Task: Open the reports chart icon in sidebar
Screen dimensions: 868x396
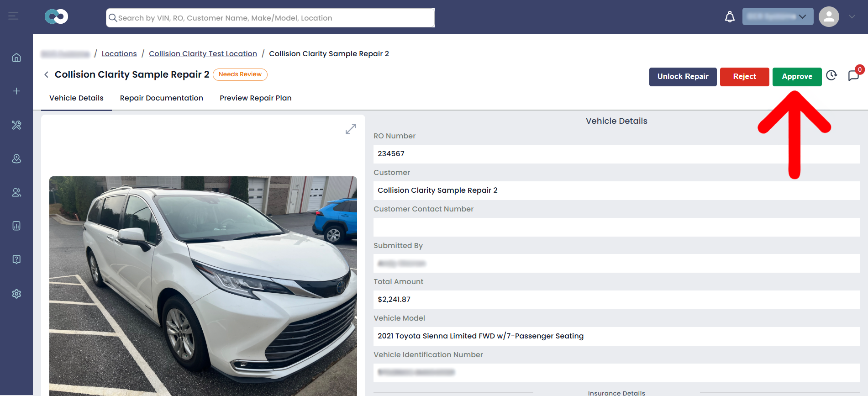Action: (x=16, y=226)
